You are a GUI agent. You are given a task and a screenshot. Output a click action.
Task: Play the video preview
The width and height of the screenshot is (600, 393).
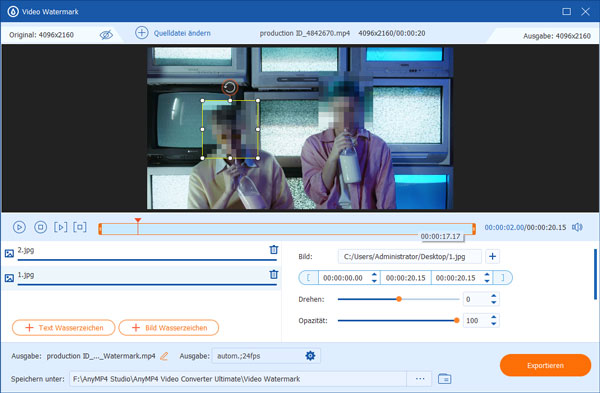click(19, 227)
